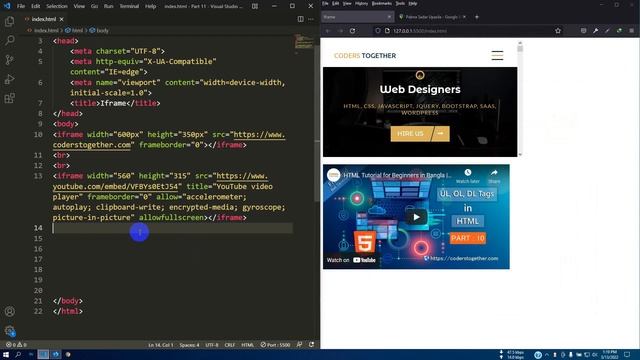Go back in Firefox browser
640x360 pixels.
pos(328,31)
